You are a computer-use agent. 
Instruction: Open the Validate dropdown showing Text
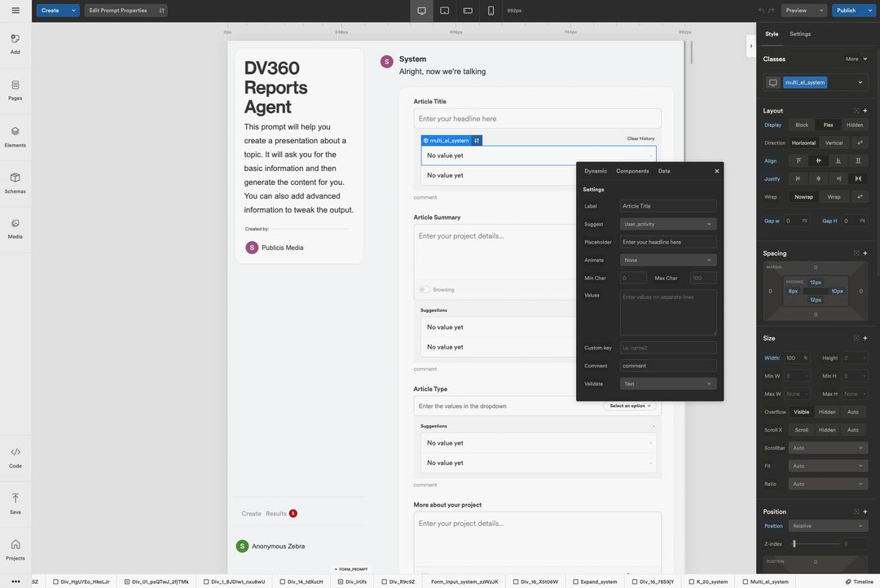(667, 384)
